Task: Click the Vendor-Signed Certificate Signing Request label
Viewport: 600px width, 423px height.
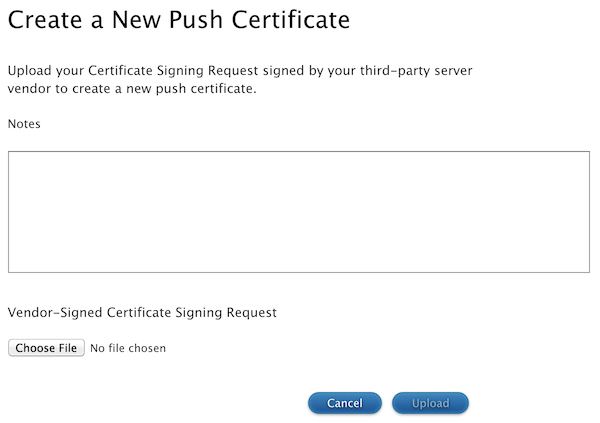Action: [x=142, y=312]
